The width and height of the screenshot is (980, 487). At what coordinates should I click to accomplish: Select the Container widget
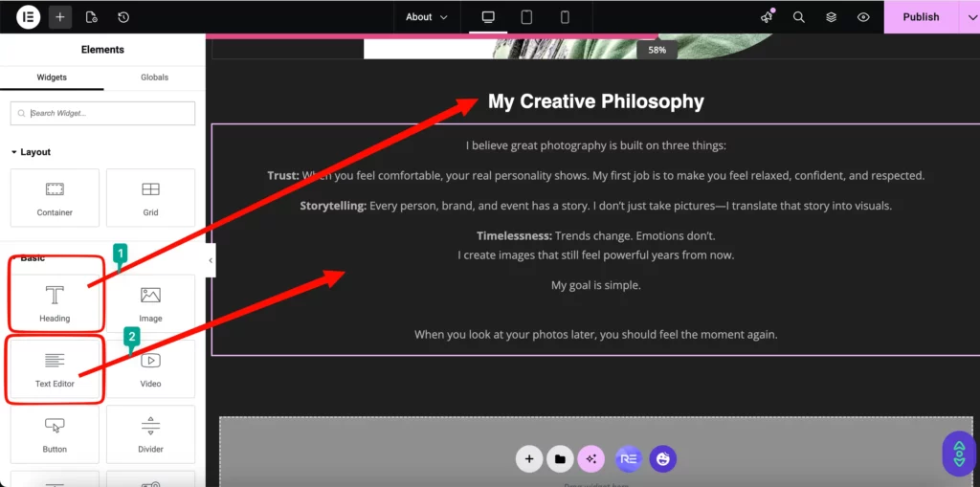click(55, 197)
